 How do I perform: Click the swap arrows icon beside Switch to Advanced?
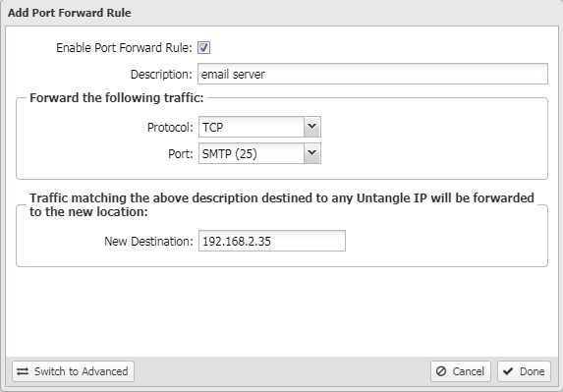click(23, 371)
